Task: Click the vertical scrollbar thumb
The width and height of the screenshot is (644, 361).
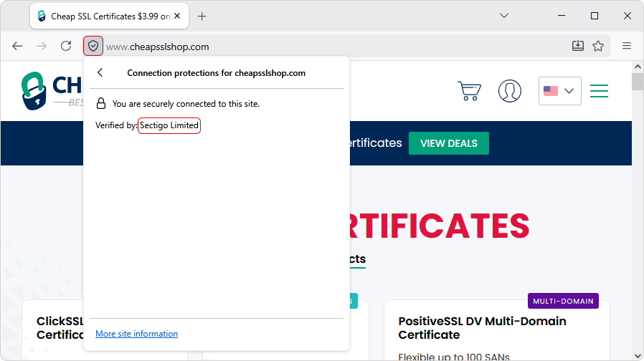Action: point(638,81)
